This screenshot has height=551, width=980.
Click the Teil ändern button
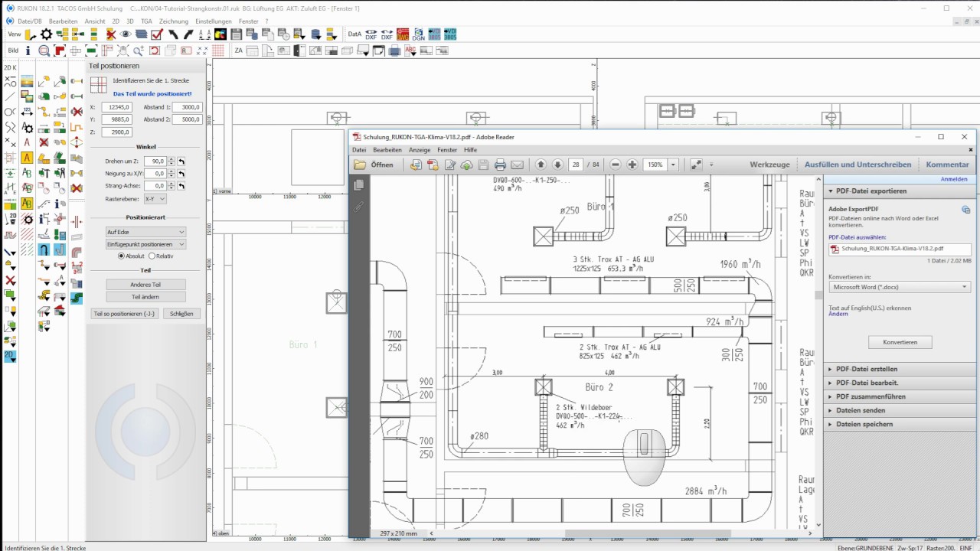tap(145, 297)
